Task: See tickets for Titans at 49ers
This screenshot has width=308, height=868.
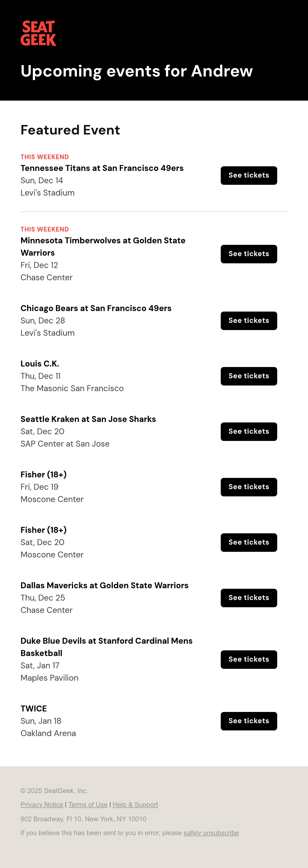Action: [x=249, y=176]
